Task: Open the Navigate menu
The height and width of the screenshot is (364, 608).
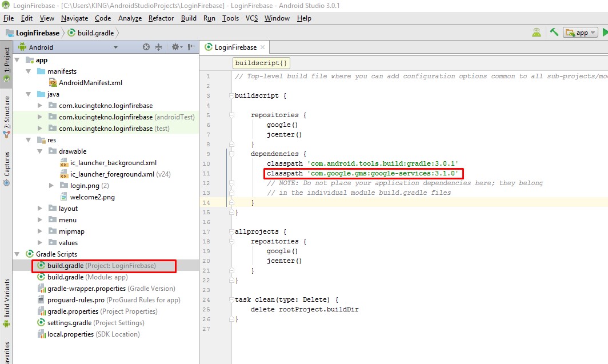Action: (74, 18)
